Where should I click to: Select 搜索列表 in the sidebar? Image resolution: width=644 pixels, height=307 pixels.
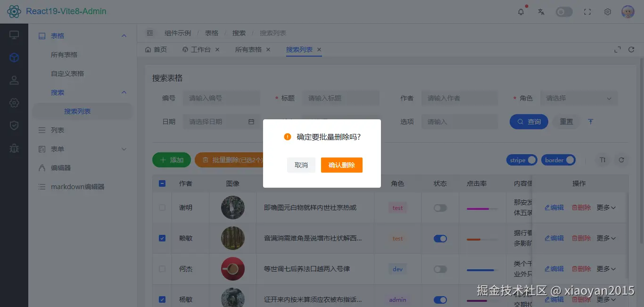[x=83, y=111]
